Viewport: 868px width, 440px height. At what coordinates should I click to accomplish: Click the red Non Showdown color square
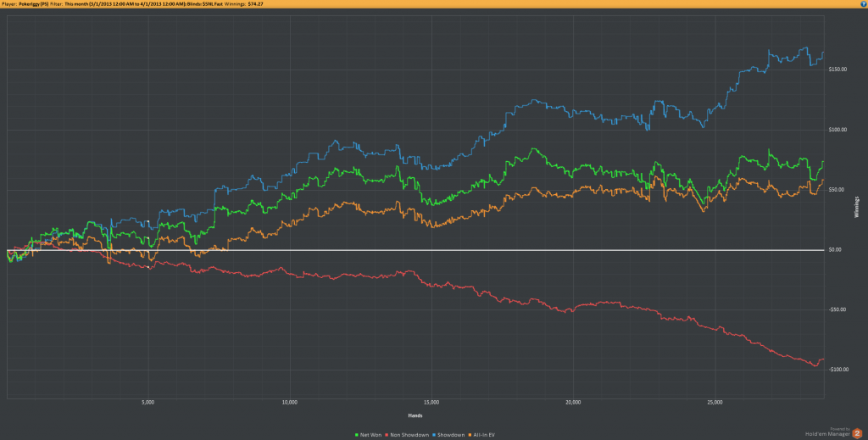(387, 435)
